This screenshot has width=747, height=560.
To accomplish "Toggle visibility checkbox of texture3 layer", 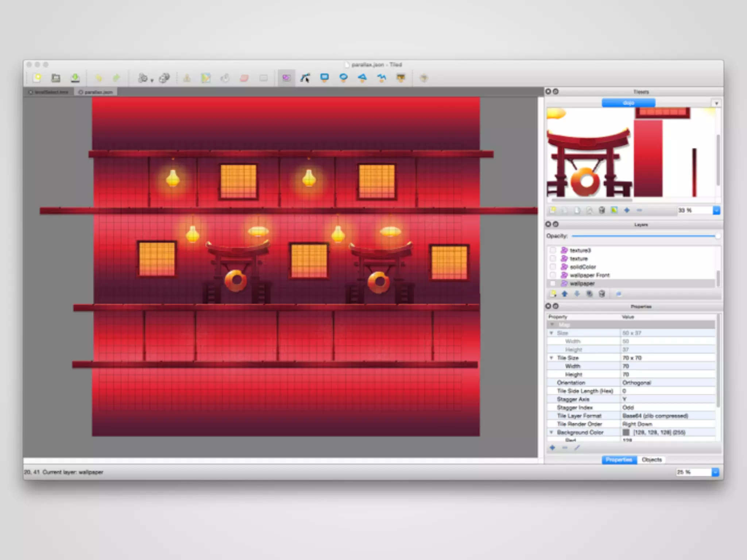I will [x=553, y=250].
